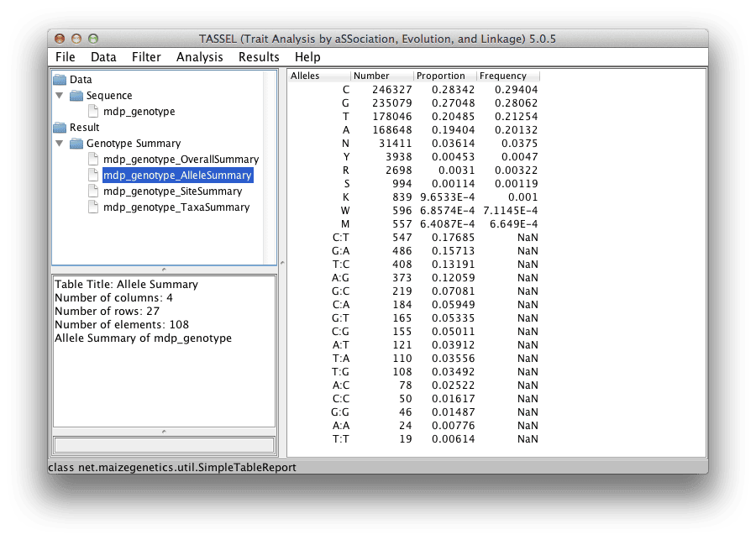756x540 pixels.
Task: Click the Data folder icon
Action: (60, 80)
